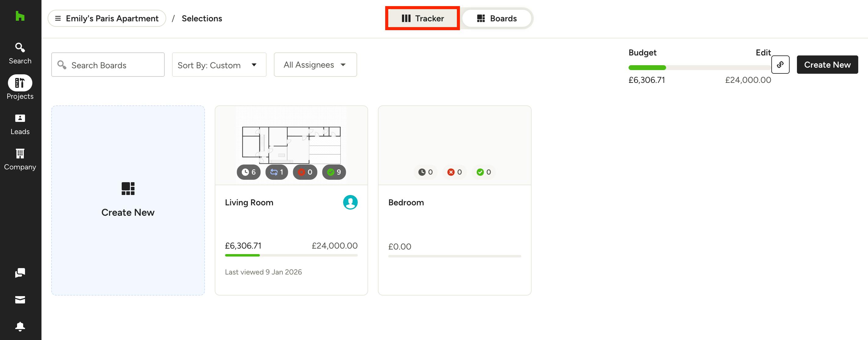This screenshot has height=340, width=868.
Task: Expand the Sort By: Custom dropdown
Action: point(219,65)
